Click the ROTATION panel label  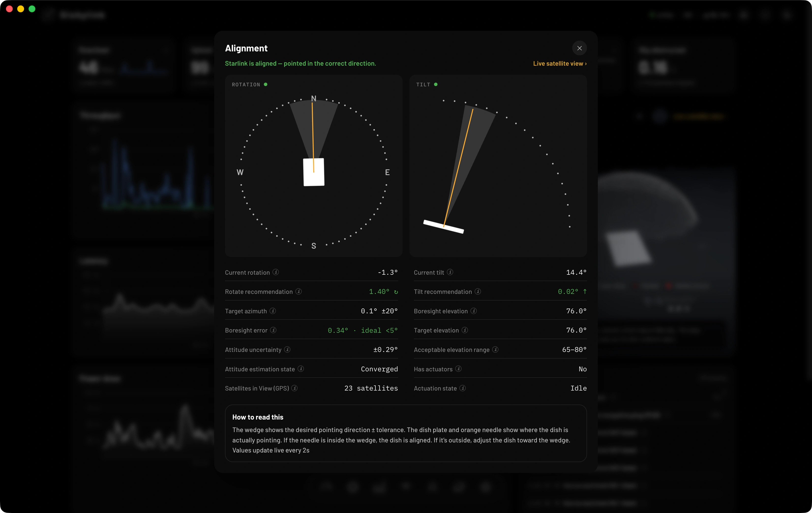point(246,84)
